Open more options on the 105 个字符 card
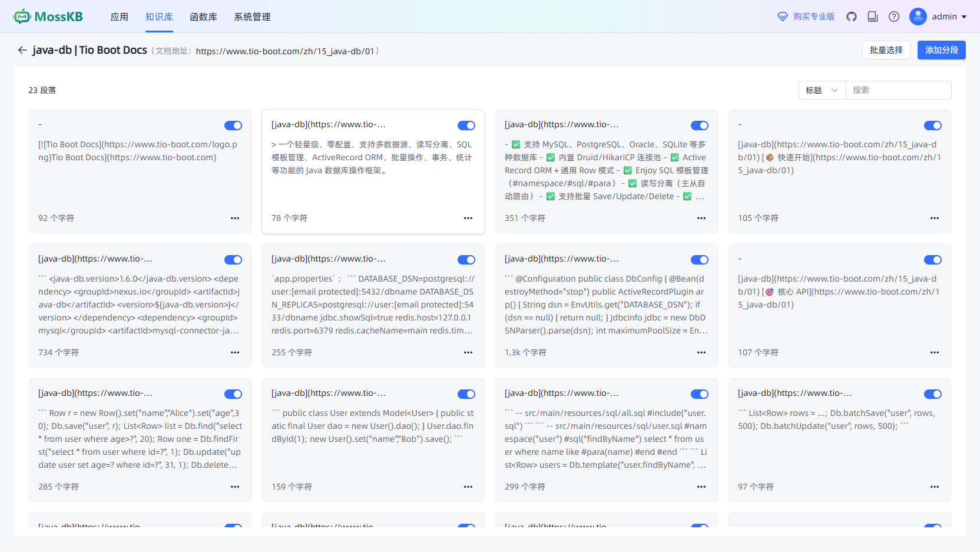980x552 pixels. coord(935,218)
